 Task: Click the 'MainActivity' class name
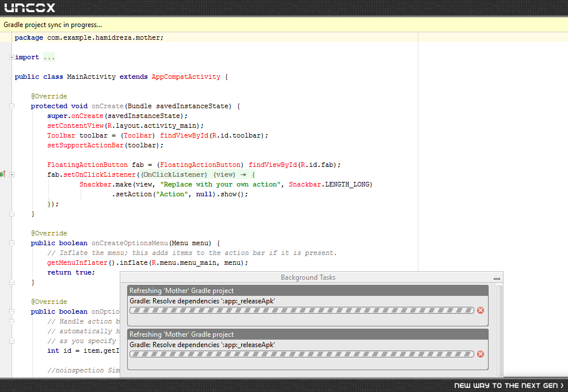(92, 77)
